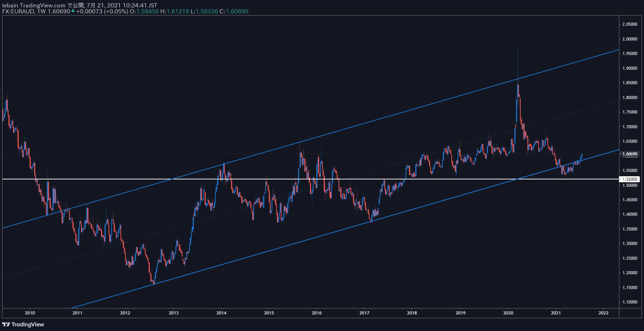Click the 1.85000 price axis label
This screenshot has height=331, width=644.
click(630, 83)
